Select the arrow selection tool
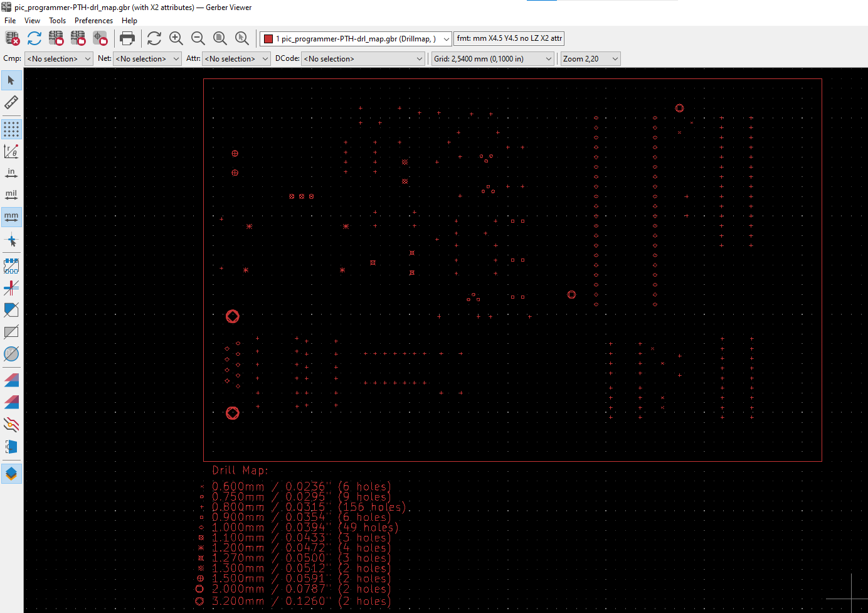The height and width of the screenshot is (613, 868). [x=11, y=80]
